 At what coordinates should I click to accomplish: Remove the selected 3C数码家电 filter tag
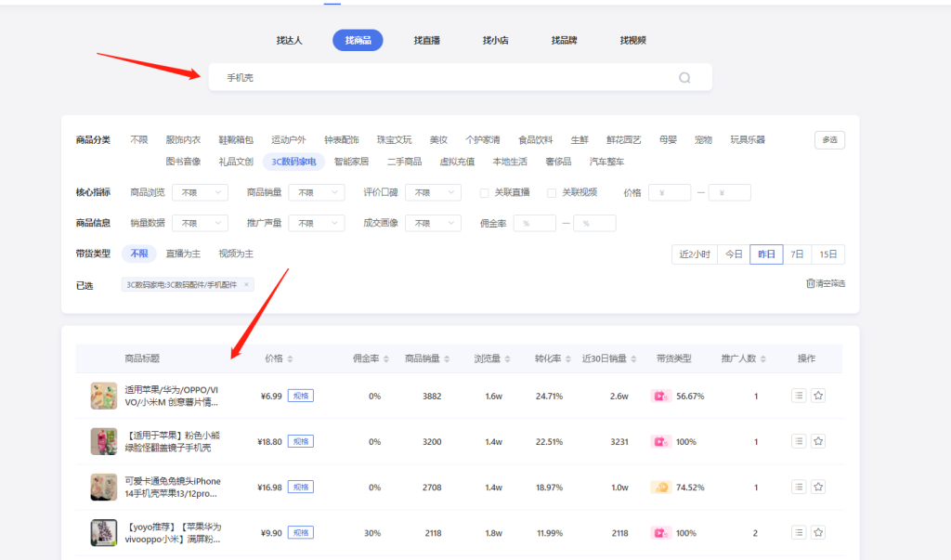246,284
